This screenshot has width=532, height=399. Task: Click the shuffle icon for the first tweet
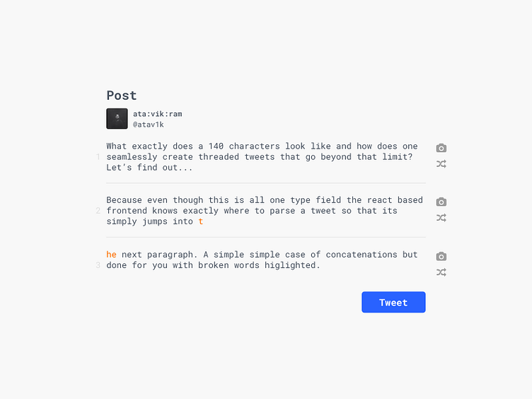coord(441,164)
